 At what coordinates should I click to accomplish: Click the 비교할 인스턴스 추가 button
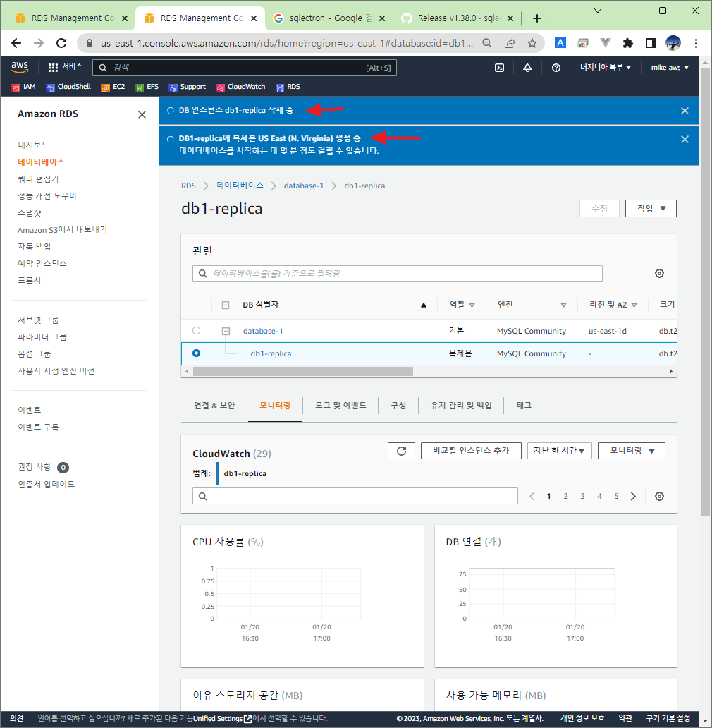(471, 450)
